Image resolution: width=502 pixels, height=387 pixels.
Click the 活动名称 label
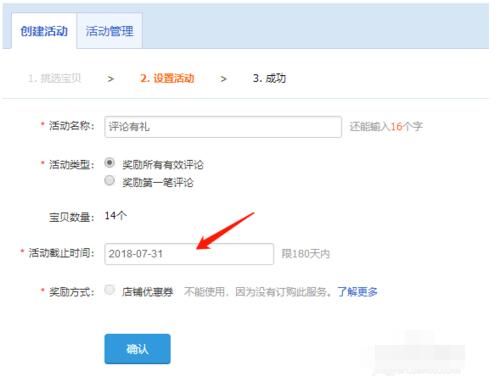(71, 126)
